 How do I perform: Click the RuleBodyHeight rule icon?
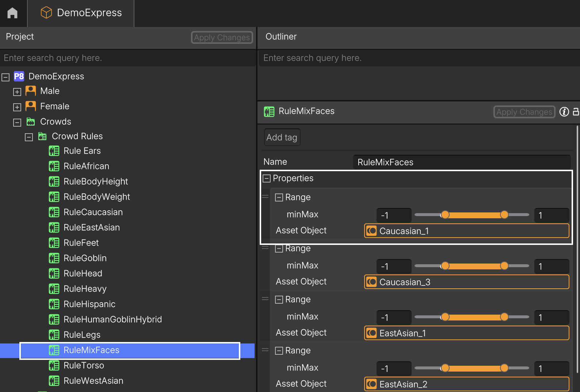(54, 181)
